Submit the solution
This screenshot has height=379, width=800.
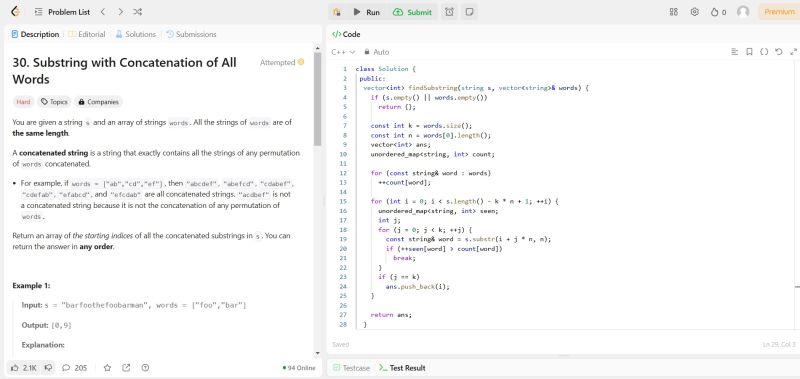(x=413, y=12)
